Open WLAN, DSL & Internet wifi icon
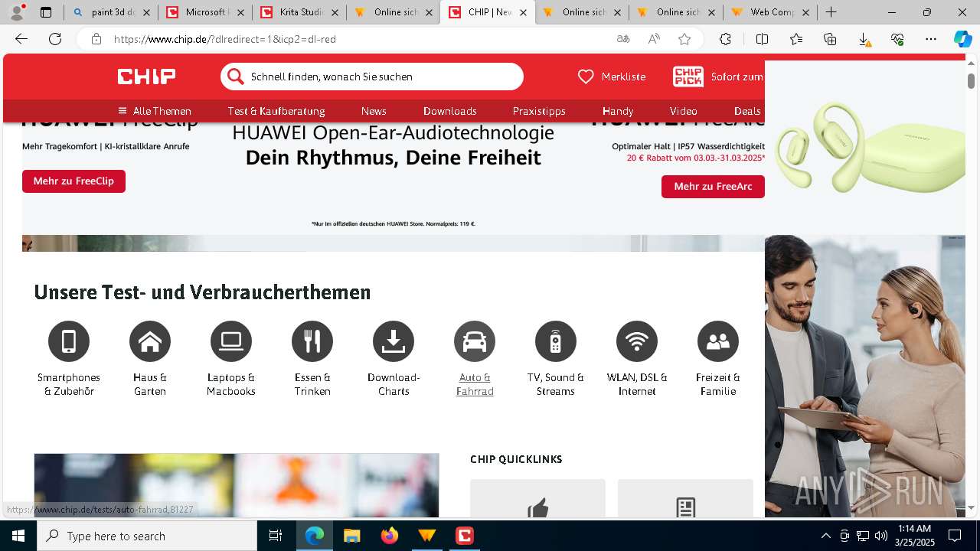 coord(637,341)
